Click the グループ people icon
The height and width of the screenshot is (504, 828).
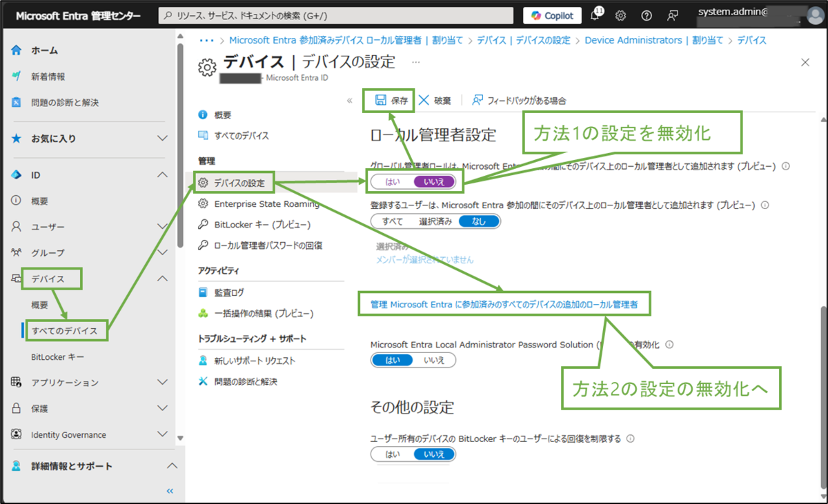tap(17, 253)
